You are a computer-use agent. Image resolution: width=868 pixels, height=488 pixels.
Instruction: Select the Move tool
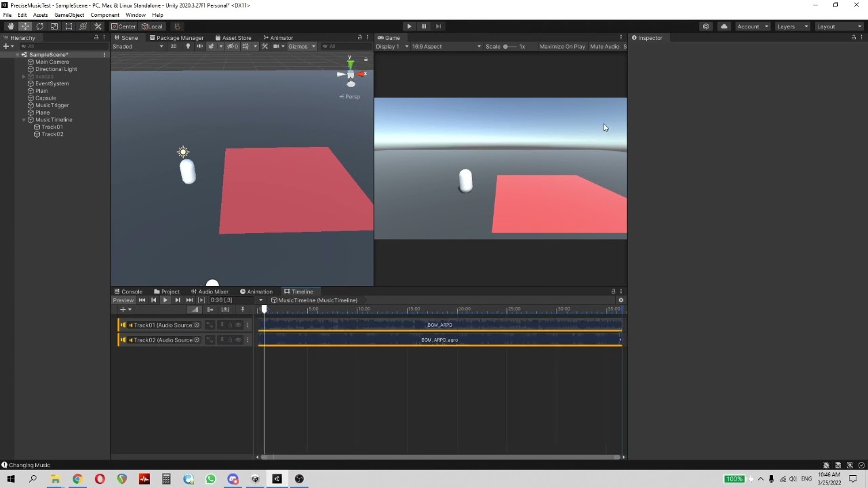pos(25,26)
